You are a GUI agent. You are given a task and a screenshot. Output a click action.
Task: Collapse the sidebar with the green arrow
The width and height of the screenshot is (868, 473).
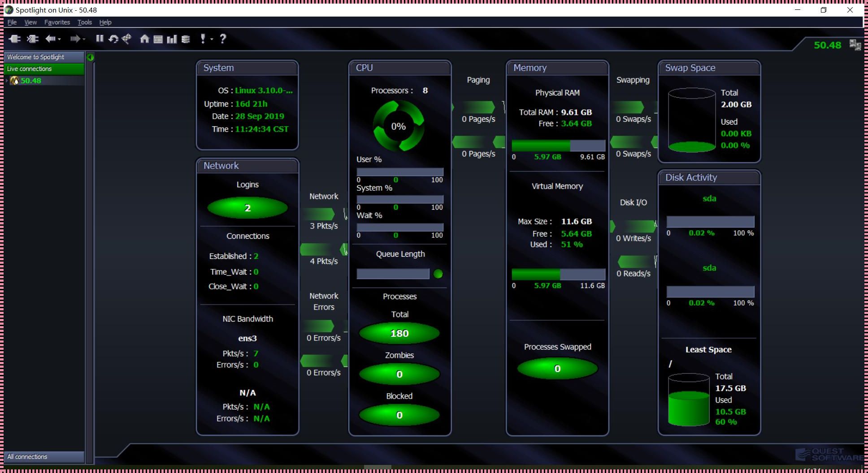[90, 57]
